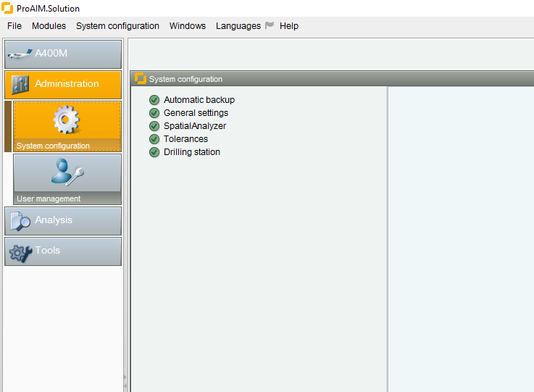Click the magnifier document icon on Analysis
The width and height of the screenshot is (534, 392).
(x=20, y=222)
